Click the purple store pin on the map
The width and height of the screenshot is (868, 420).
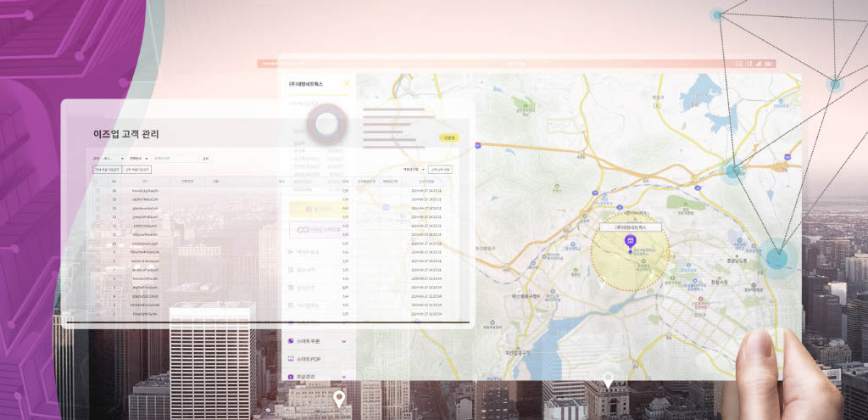[630, 241]
